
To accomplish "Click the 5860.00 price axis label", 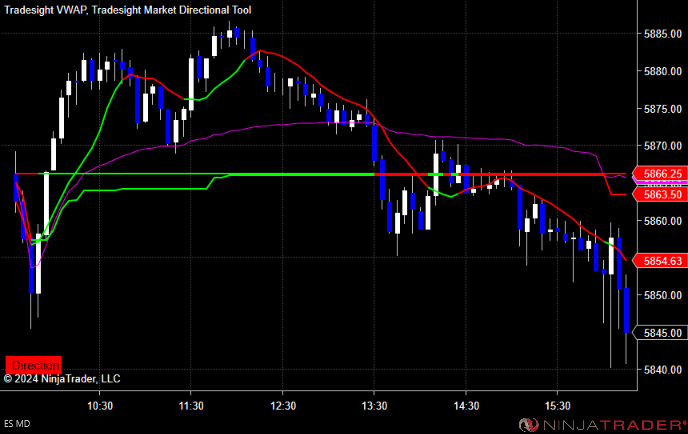I will 663,221.
